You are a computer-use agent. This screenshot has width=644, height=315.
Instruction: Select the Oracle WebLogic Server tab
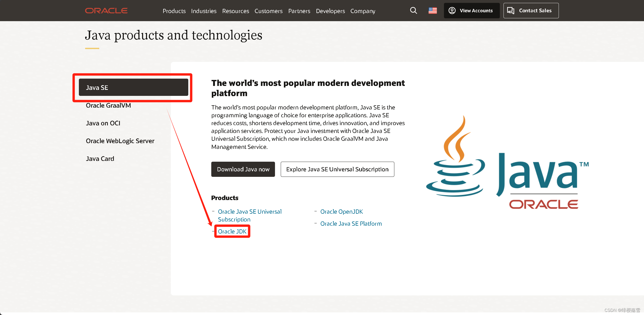[x=120, y=141]
